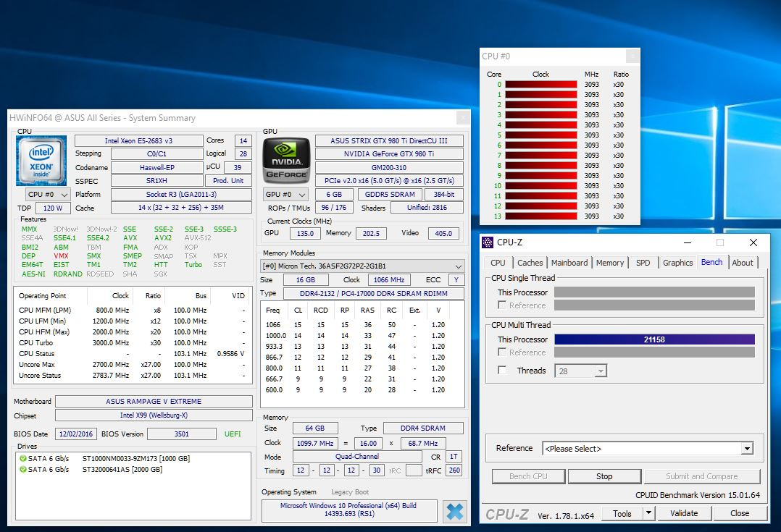The height and width of the screenshot is (532, 781).
Task: Switch to the CPU tab in CPU-Z
Action: [x=498, y=263]
